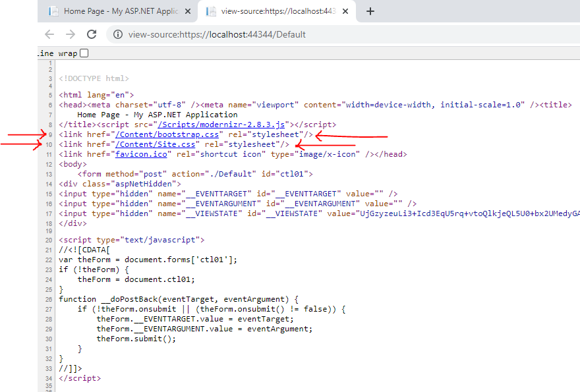This screenshot has width=580, height=392.
Task: Click the <body> tag on line 12
Action: (73, 164)
